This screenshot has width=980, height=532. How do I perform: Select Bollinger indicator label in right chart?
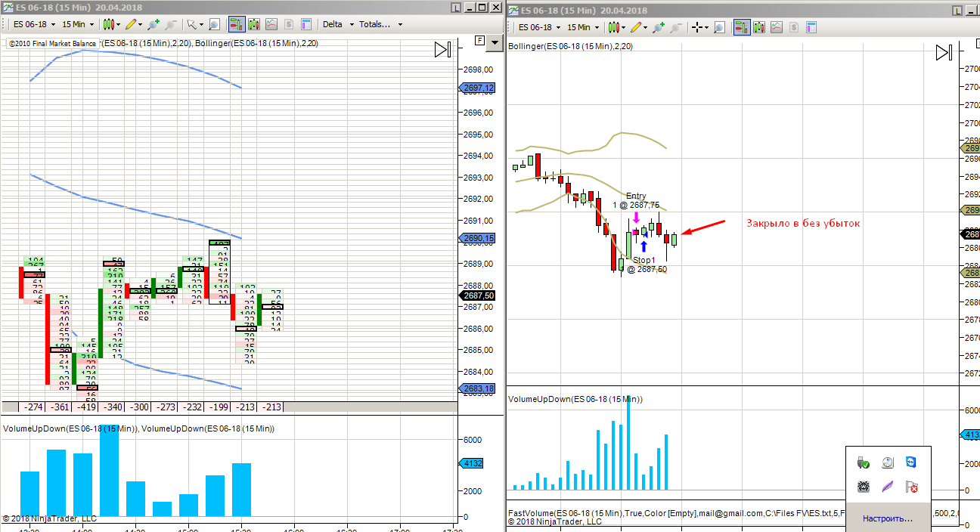tap(571, 46)
